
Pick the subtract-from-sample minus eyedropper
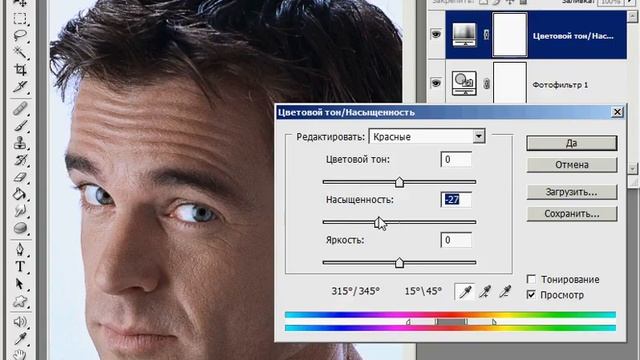pyautogui.click(x=505, y=292)
